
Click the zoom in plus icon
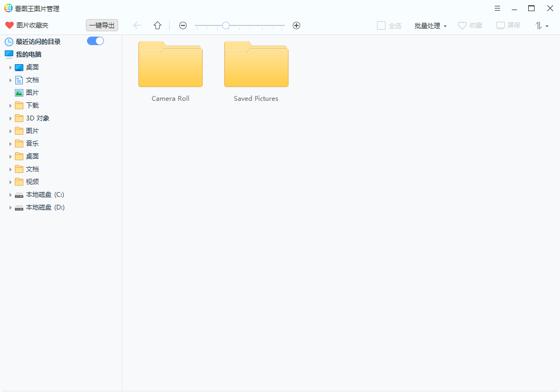[x=296, y=25]
